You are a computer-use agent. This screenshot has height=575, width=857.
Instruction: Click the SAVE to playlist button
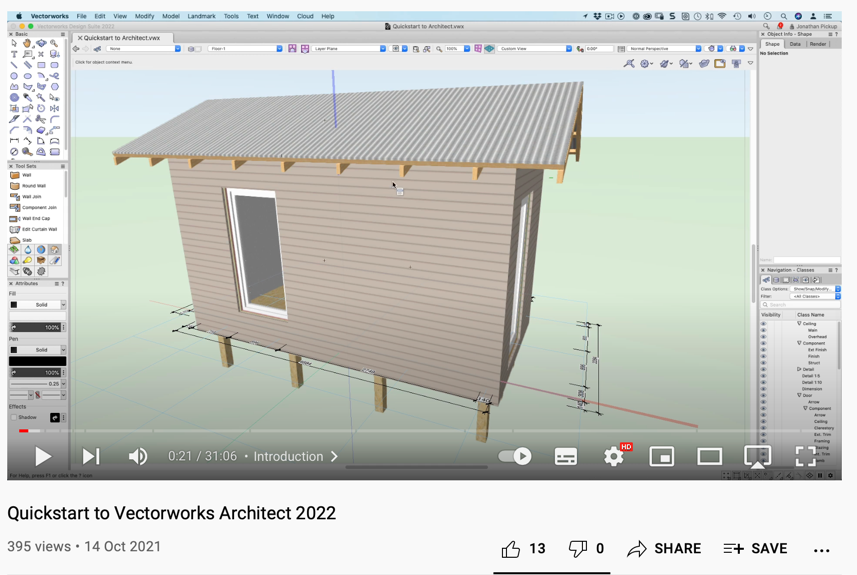(x=755, y=549)
